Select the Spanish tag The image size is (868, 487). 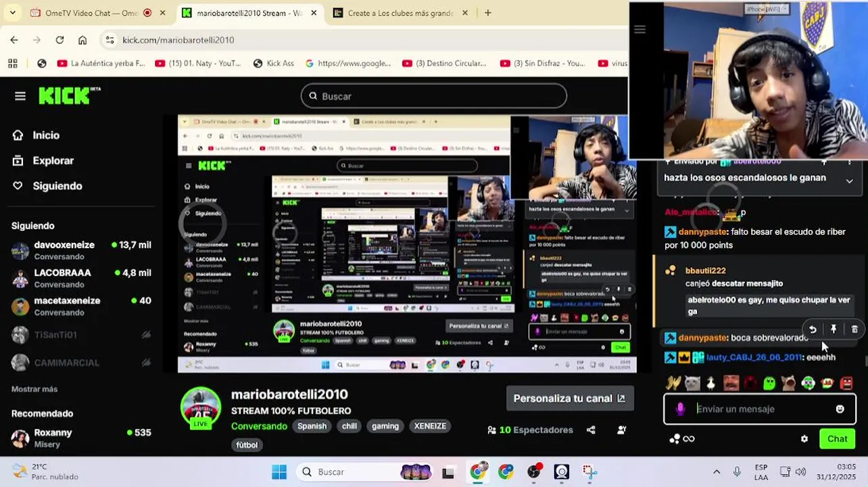coord(312,426)
